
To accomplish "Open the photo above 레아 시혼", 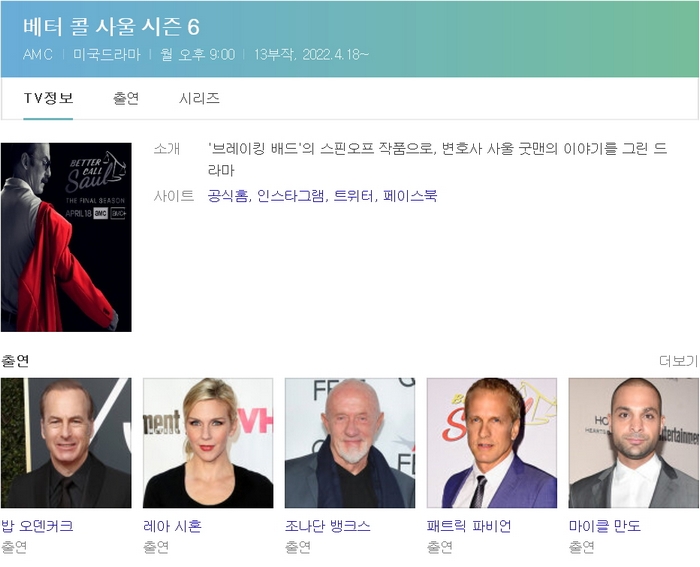I will click(x=208, y=443).
